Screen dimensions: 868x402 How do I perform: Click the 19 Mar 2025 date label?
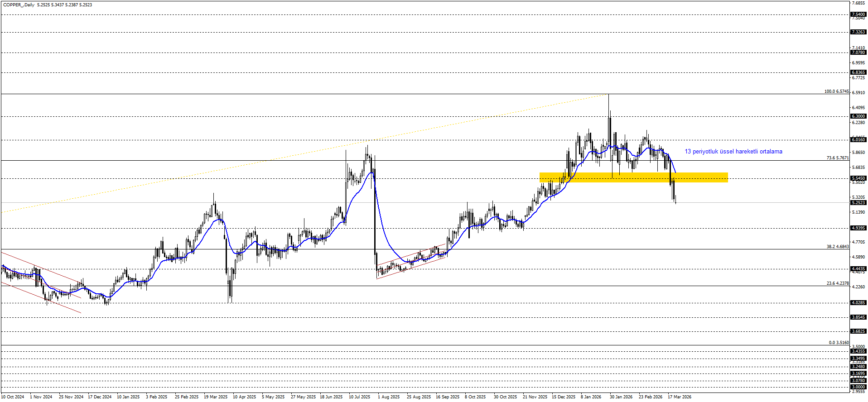click(216, 397)
